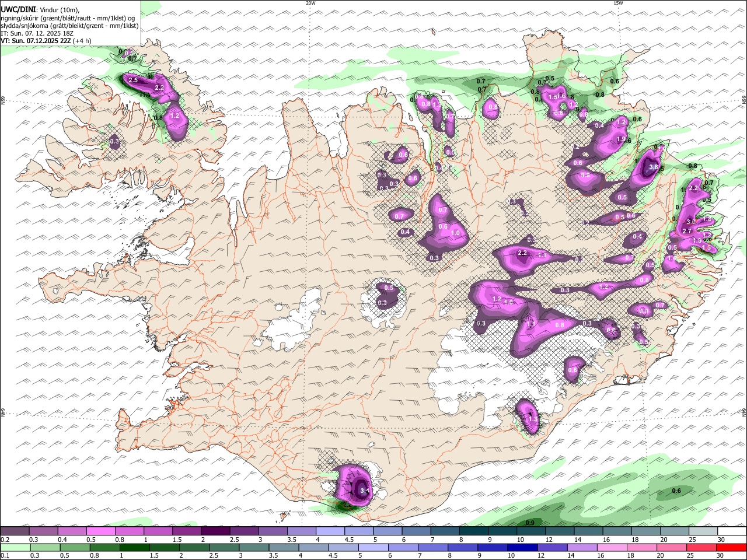Pick the darkest purple 2 snow legend swatch
Viewport: 747px width, 560px height.
[x=215, y=531]
